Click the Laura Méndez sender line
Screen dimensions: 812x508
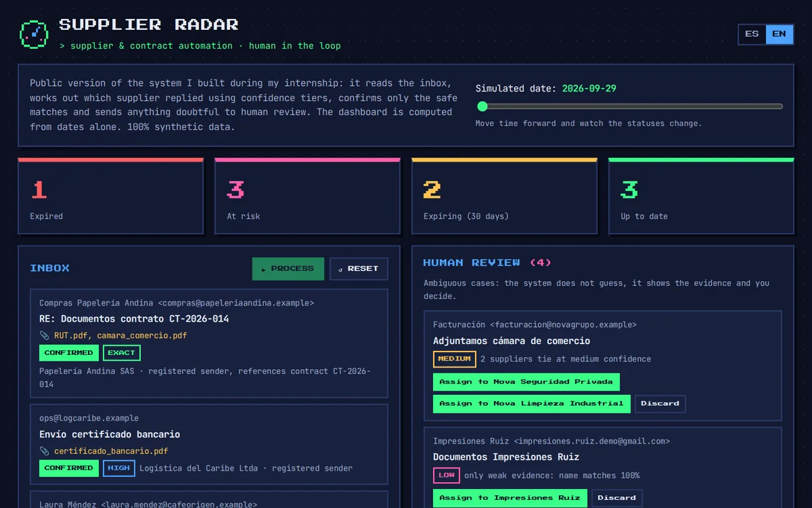point(148,504)
